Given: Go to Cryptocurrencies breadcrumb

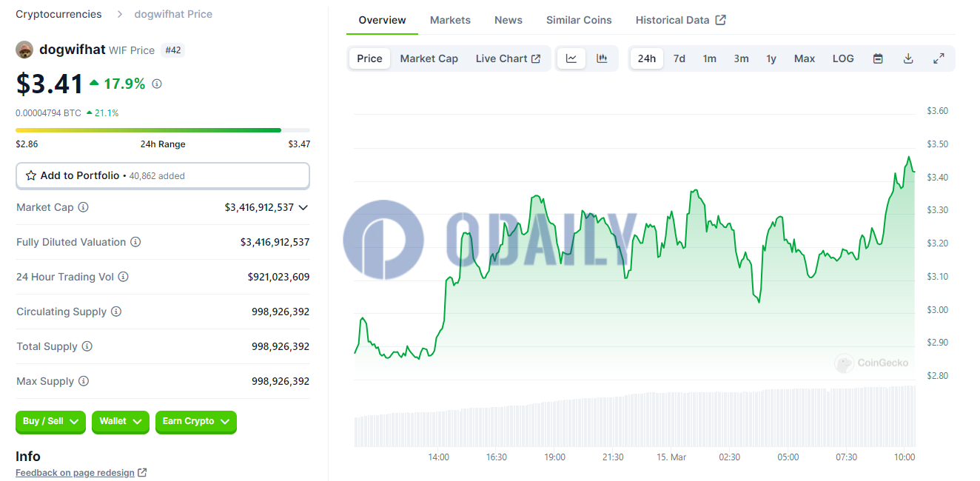Looking at the screenshot, I should pos(58,14).
